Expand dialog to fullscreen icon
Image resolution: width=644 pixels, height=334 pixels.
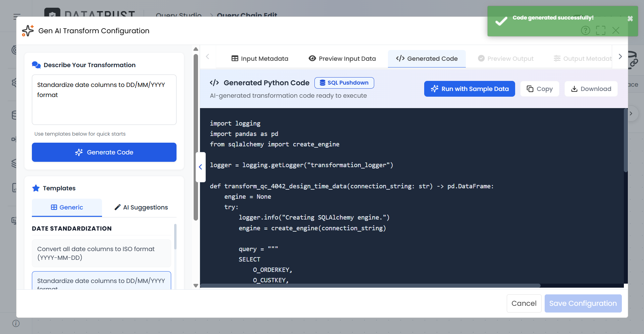click(601, 31)
